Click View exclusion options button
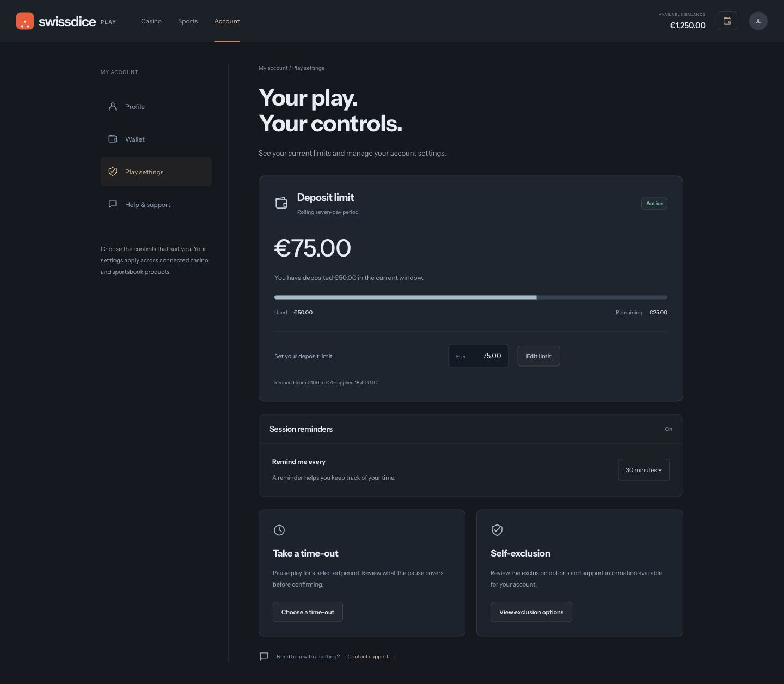Image resolution: width=784 pixels, height=684 pixels. click(x=531, y=612)
